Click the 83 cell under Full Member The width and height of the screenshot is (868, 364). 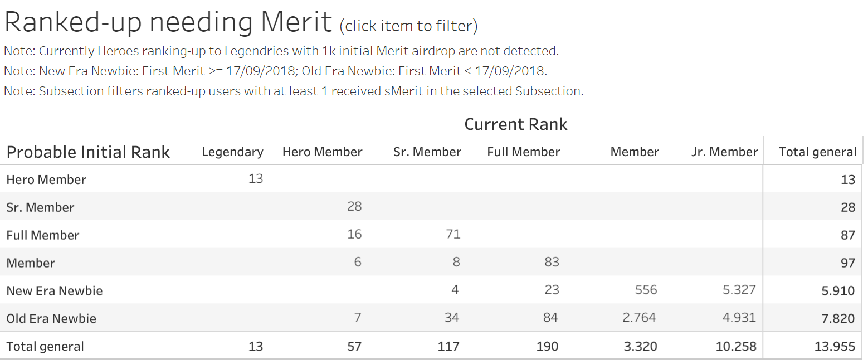pos(552,262)
